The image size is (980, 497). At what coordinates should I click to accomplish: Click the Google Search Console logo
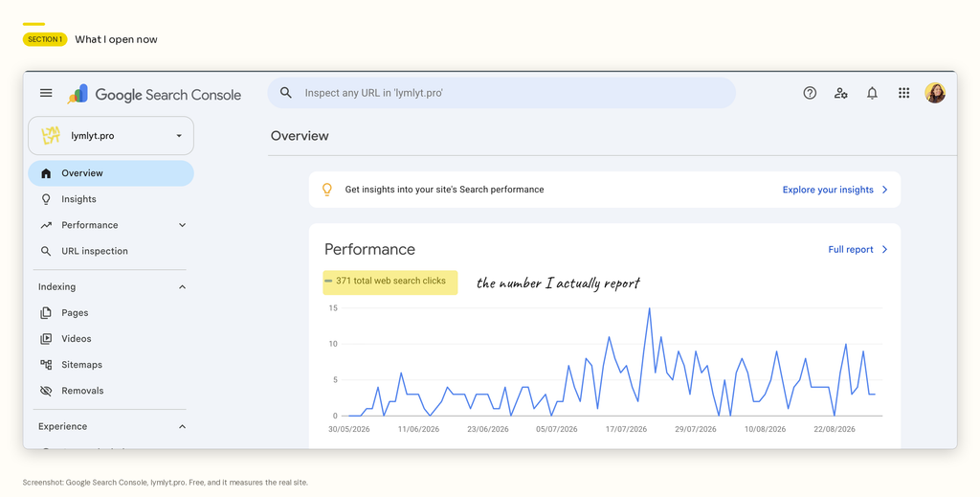click(154, 95)
